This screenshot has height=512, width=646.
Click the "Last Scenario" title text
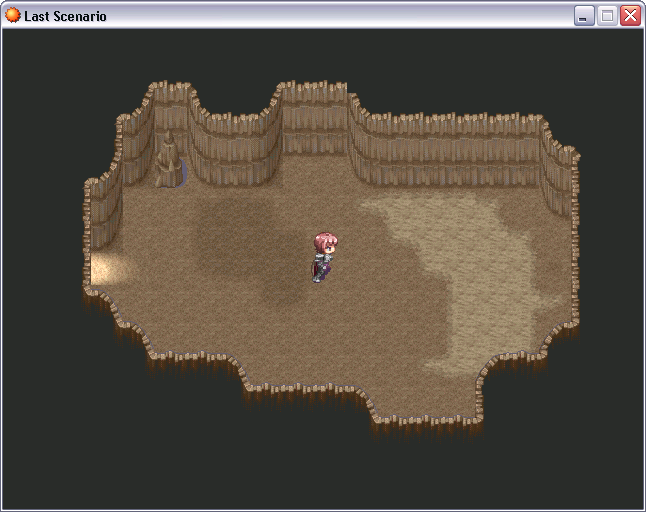(65, 16)
